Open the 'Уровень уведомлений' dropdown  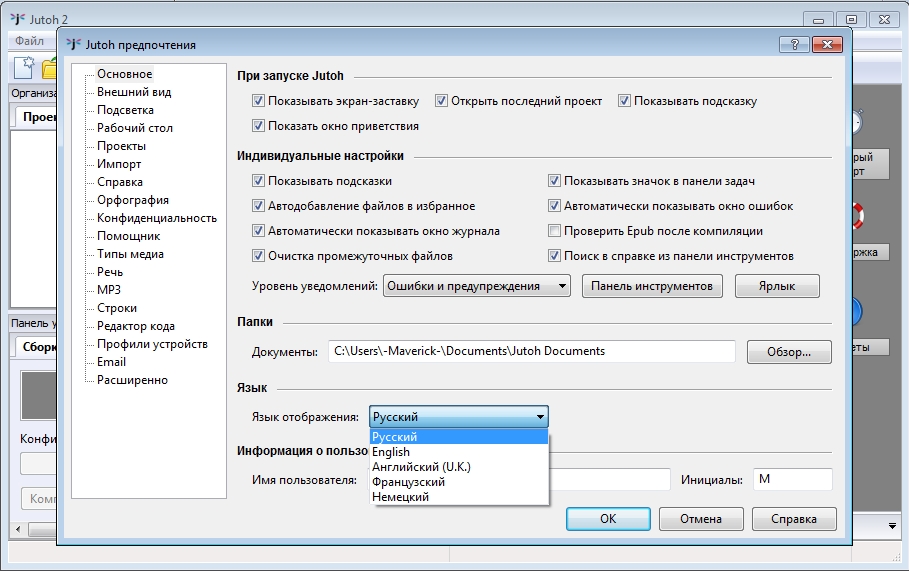pyautogui.click(x=477, y=286)
